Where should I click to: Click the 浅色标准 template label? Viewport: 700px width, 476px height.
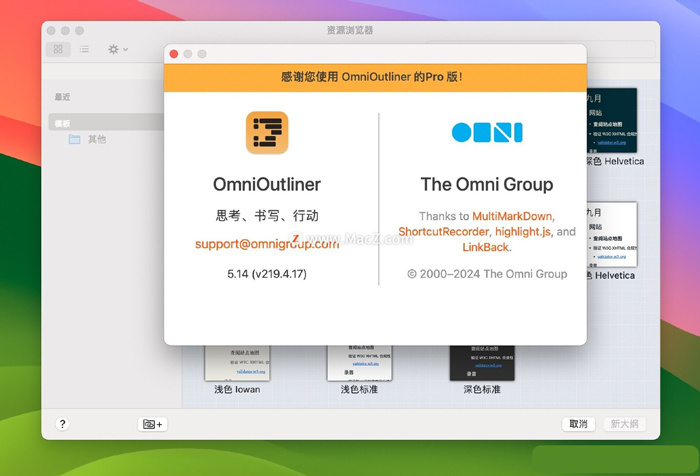pos(359,389)
